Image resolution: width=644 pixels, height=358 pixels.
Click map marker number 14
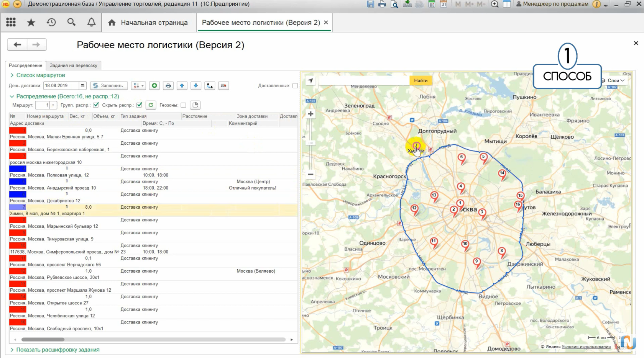(x=502, y=175)
